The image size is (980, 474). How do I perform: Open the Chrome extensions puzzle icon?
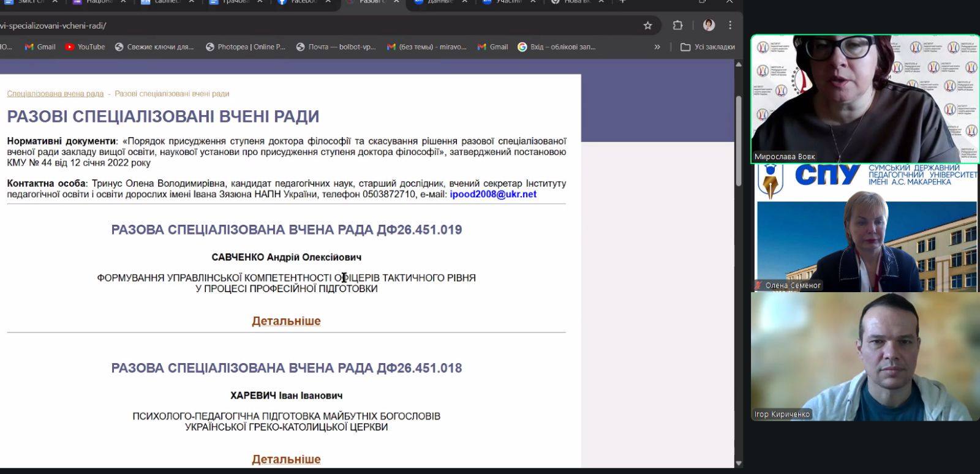(x=677, y=25)
